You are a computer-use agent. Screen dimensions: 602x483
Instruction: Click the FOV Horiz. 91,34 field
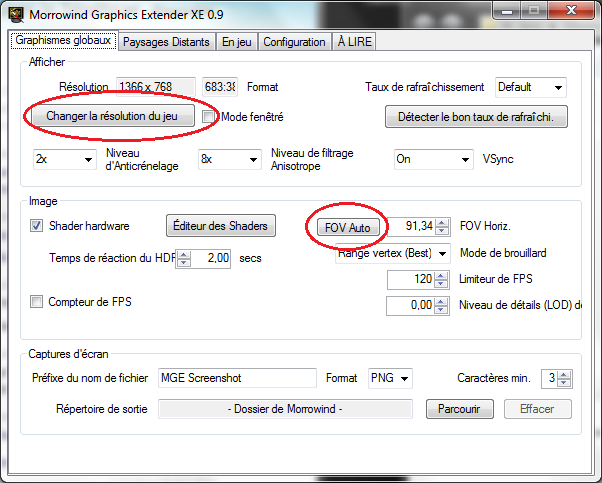pos(411,226)
